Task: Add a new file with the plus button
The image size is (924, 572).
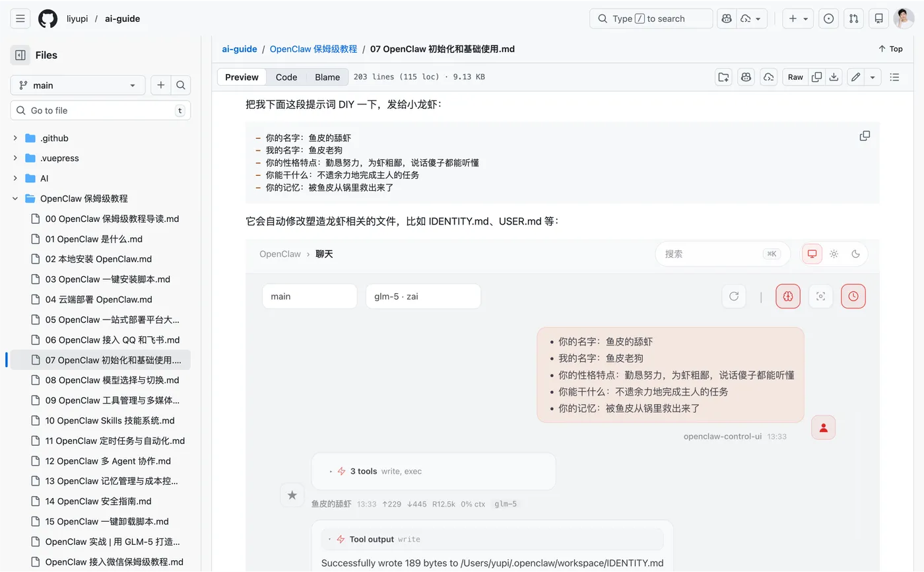Action: (160, 85)
